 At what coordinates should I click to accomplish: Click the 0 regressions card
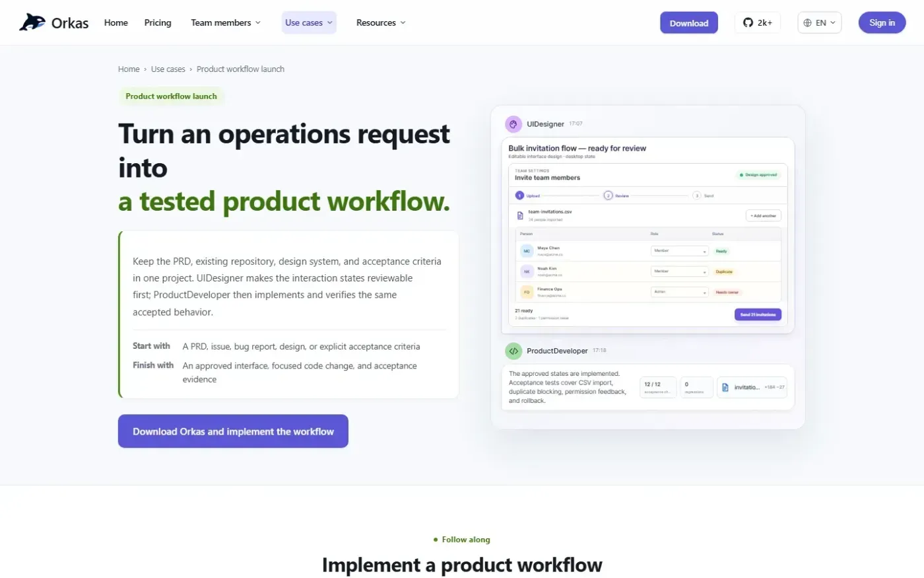coord(696,387)
